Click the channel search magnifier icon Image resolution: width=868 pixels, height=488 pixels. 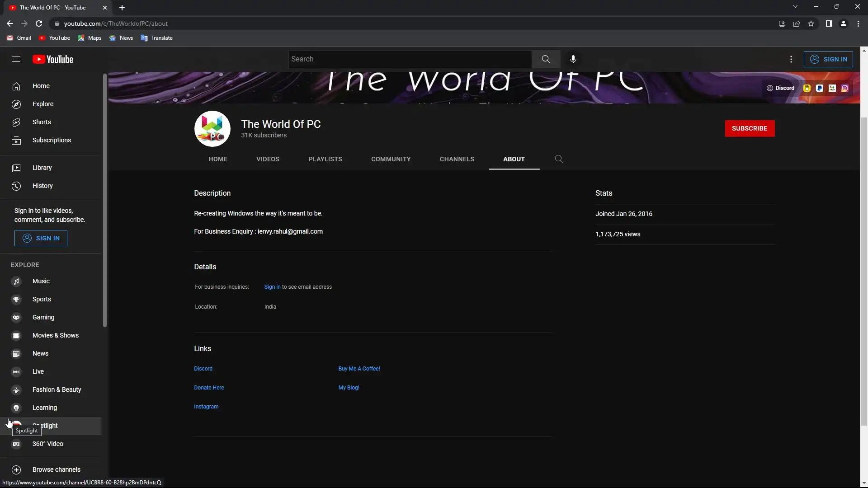[x=559, y=159]
